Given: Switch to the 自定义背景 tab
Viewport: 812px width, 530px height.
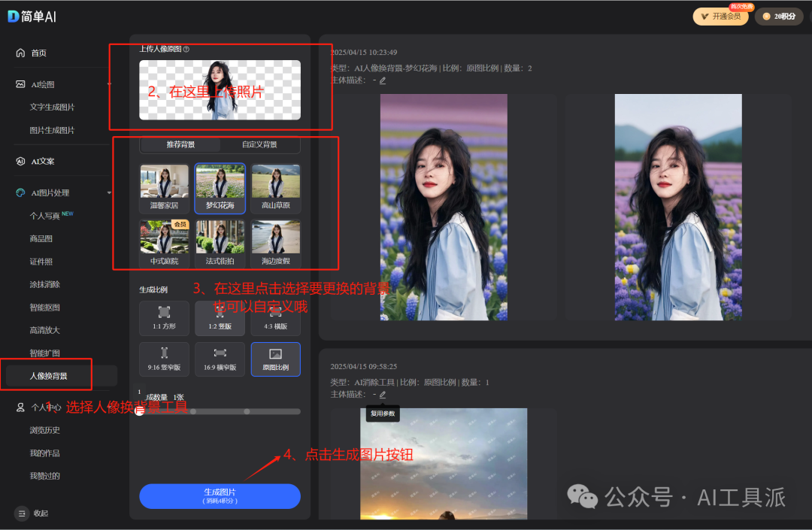Looking at the screenshot, I should click(259, 144).
